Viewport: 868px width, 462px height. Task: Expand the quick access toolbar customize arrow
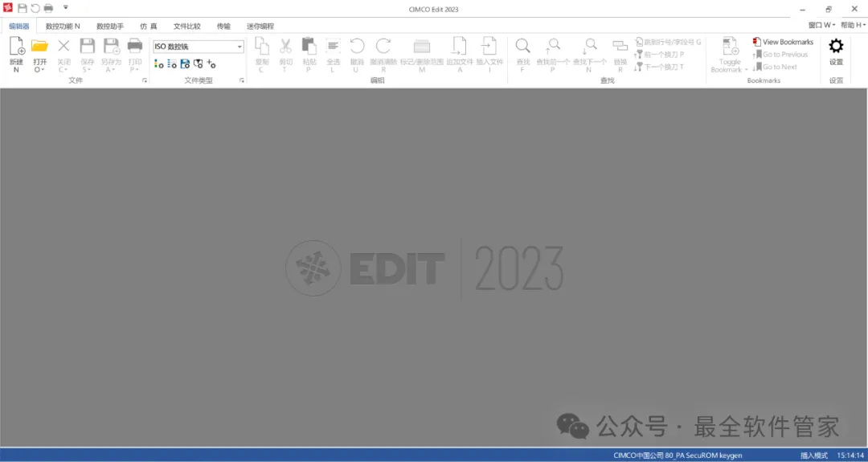pos(65,8)
